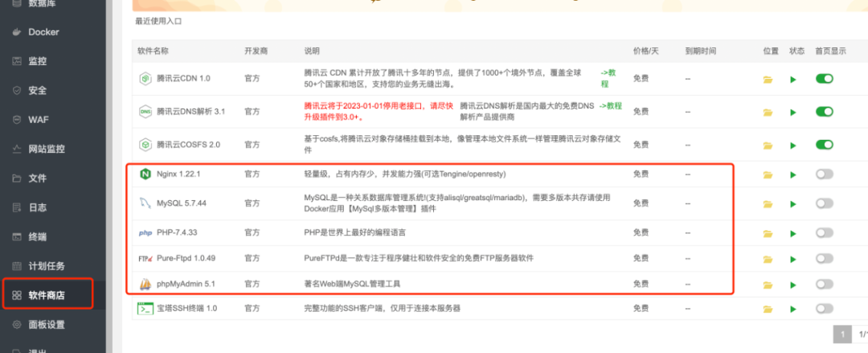Click the 宝塔SSH终端 1.0 software name
The image size is (868, 353).
(187, 309)
